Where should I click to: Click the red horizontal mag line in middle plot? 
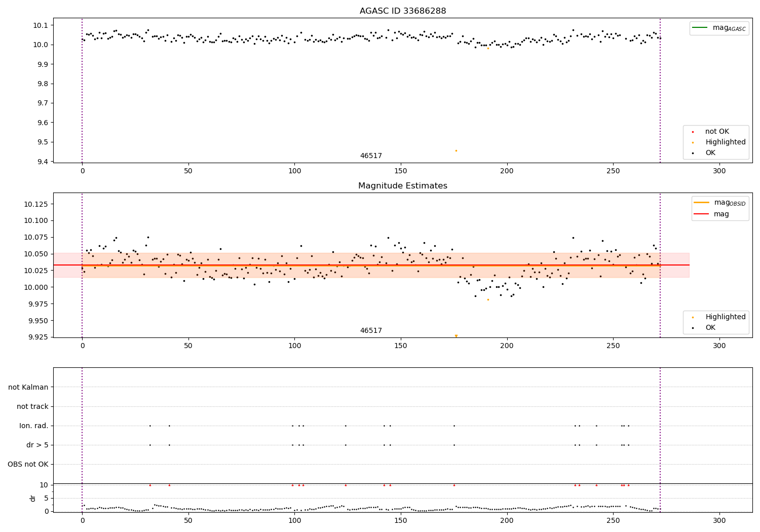click(371, 265)
